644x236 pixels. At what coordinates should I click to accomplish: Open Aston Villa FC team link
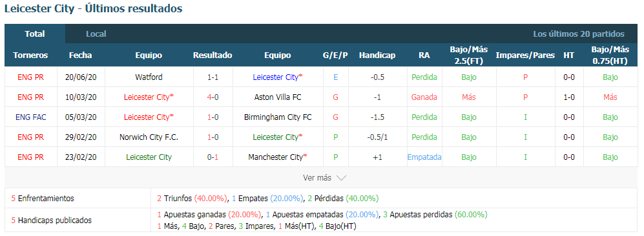(278, 97)
